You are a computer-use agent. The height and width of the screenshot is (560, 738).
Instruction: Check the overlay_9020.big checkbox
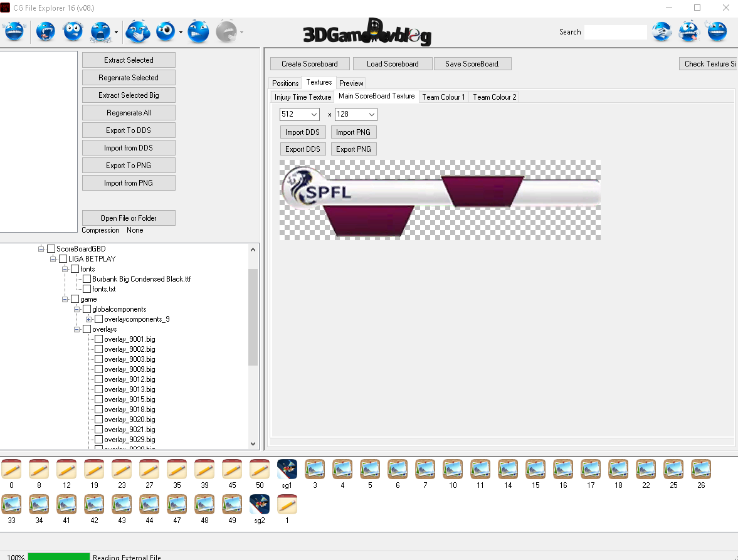point(99,420)
